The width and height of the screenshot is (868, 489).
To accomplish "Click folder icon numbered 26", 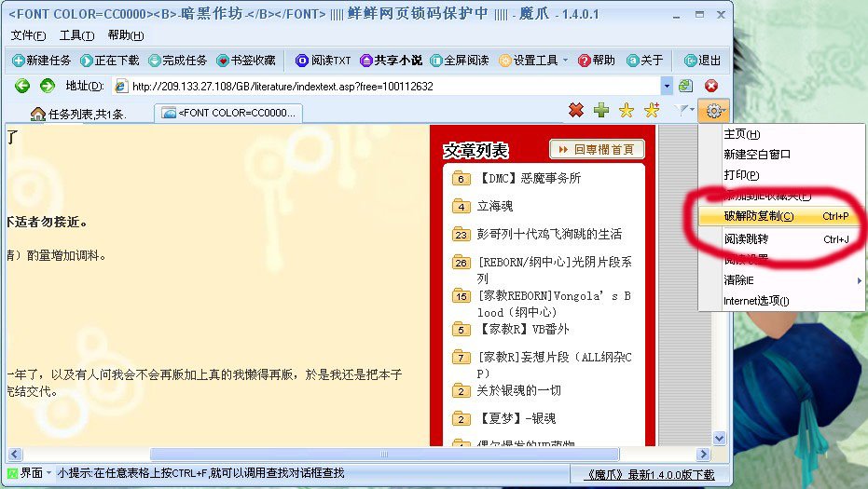I will (462, 263).
